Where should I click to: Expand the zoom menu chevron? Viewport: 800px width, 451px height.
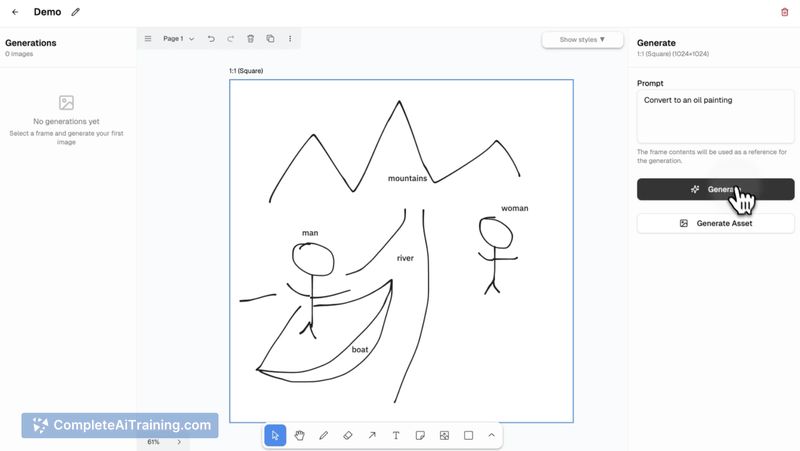179,442
